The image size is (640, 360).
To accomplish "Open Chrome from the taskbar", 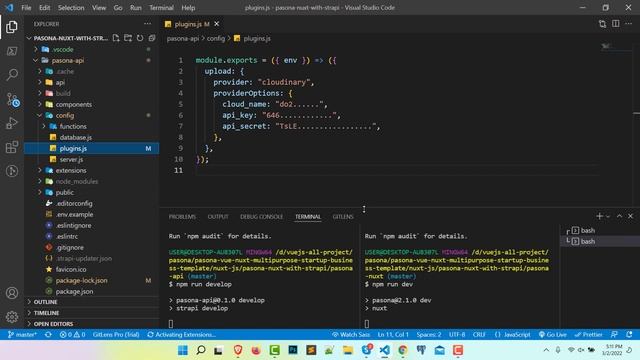I will coord(403,350).
